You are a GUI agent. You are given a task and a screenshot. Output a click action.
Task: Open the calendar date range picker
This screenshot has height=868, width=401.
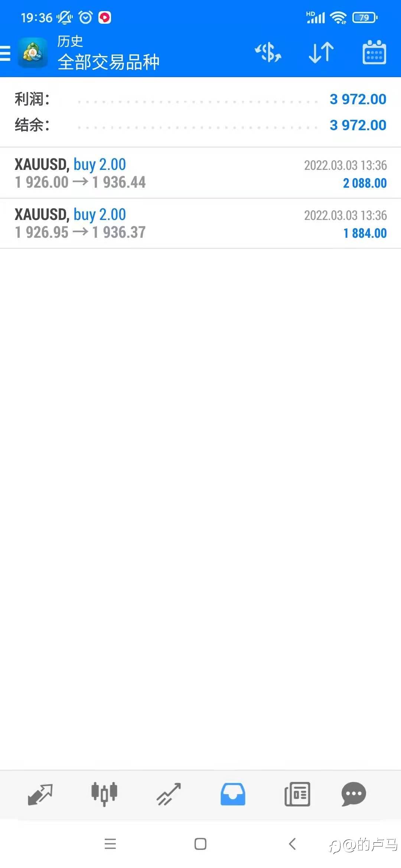tap(374, 52)
